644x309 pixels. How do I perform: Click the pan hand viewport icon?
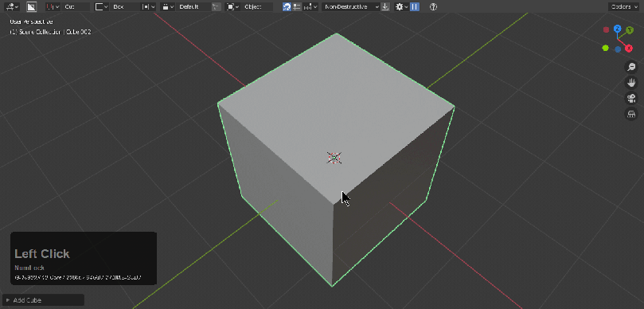click(631, 82)
